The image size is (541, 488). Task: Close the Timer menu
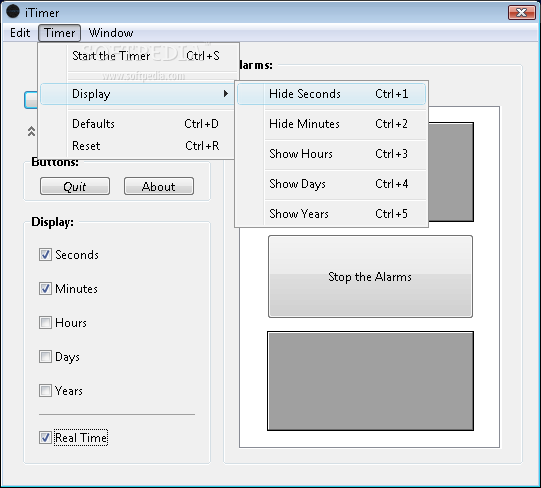point(59,33)
